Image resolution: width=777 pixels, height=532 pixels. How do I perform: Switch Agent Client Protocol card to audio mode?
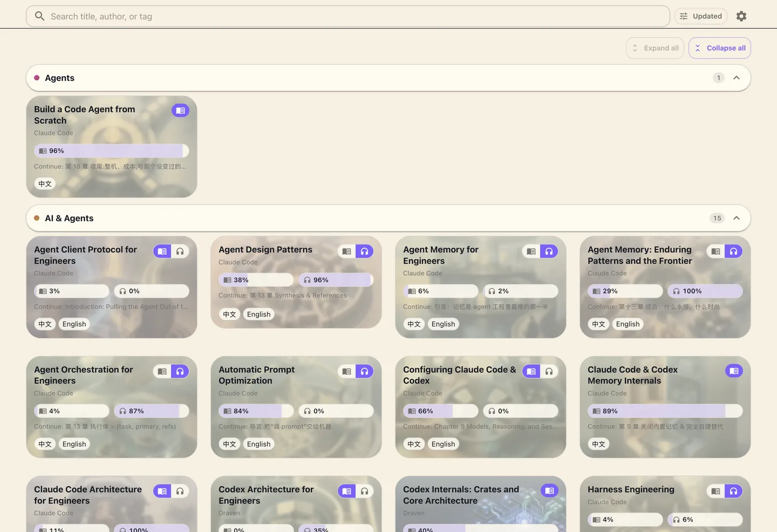(x=180, y=251)
